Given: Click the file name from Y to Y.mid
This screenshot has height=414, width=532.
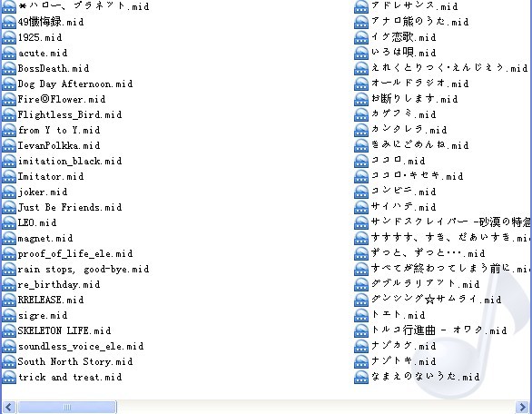Looking at the screenshot, I should point(59,130).
